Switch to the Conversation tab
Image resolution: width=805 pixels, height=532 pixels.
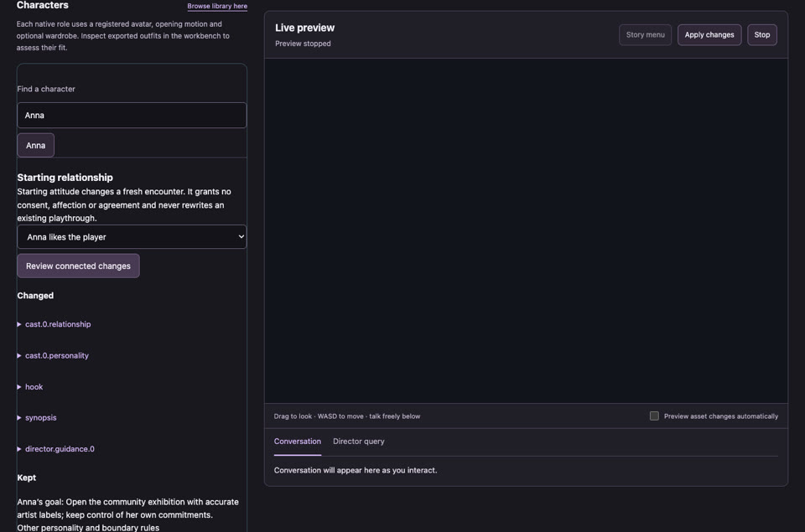click(x=297, y=442)
